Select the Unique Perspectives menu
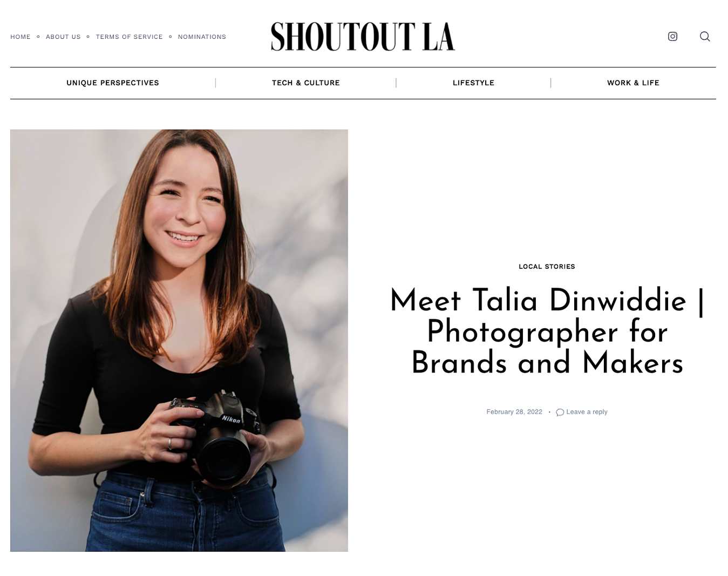 coord(113,83)
